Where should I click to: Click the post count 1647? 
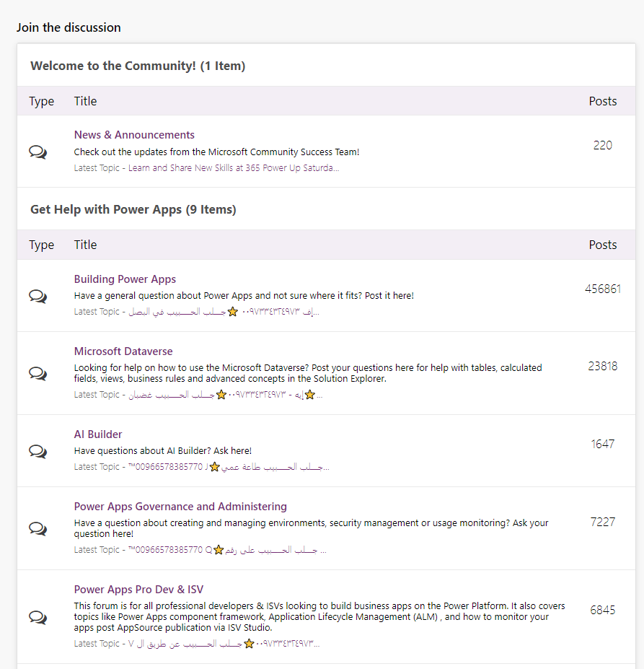pos(603,444)
